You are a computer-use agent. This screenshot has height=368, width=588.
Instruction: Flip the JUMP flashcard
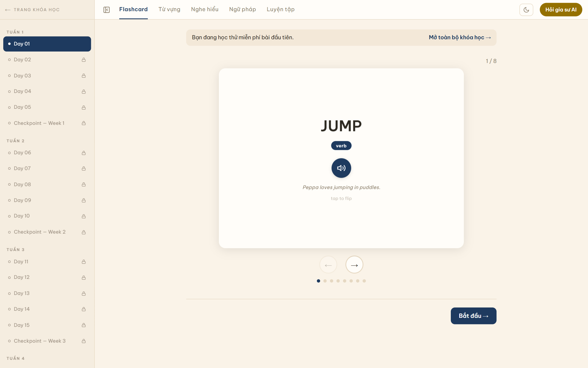tap(341, 158)
